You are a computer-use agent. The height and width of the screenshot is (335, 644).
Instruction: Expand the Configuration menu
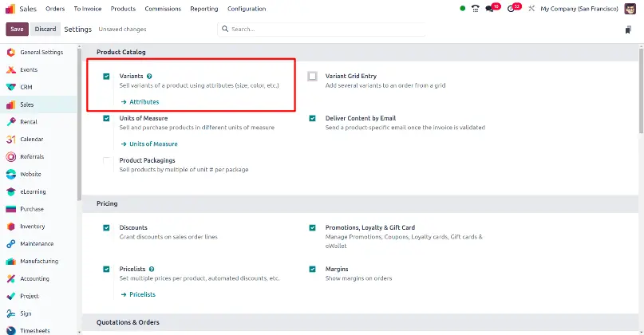247,9
